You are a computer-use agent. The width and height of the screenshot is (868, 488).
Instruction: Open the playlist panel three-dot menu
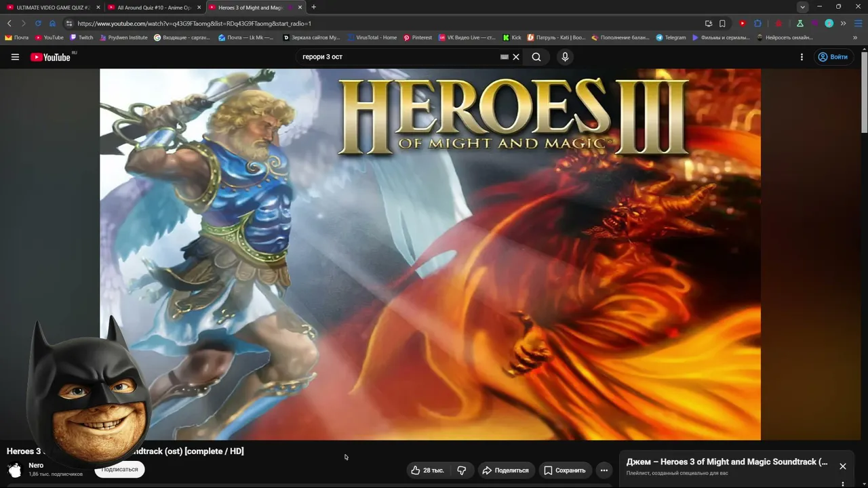[x=843, y=484]
